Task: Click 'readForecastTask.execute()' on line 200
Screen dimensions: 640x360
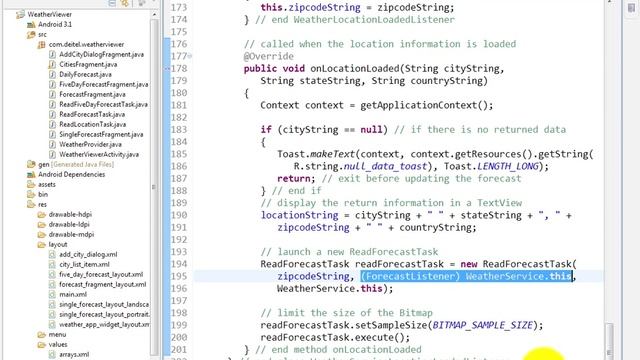Action: [332, 338]
